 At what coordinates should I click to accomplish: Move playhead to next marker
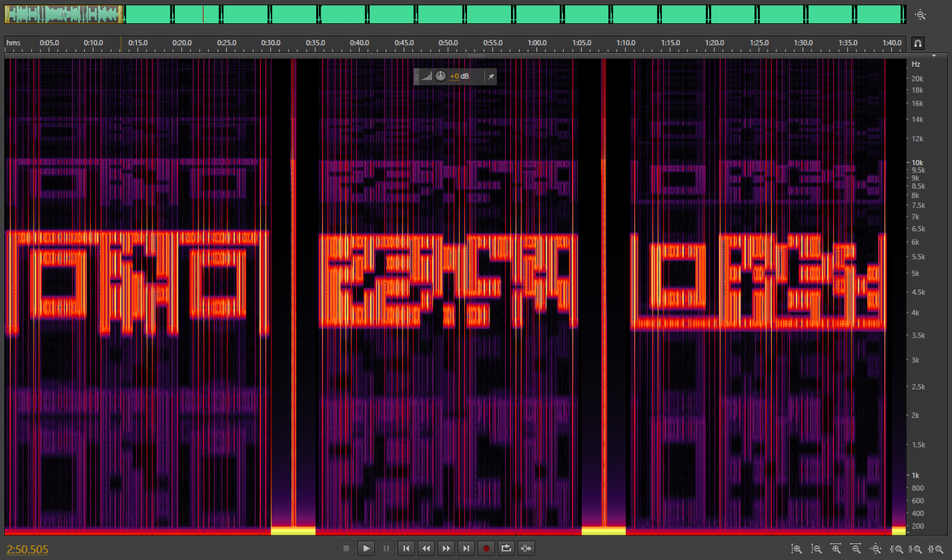(466, 549)
